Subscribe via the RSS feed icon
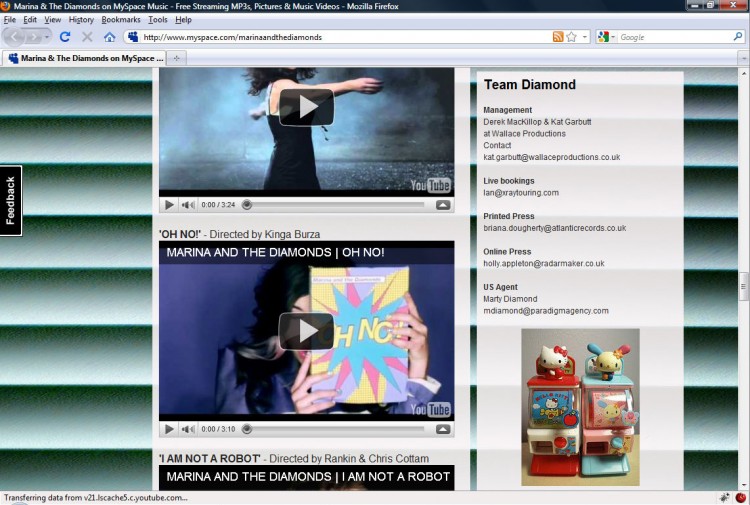 tap(558, 37)
